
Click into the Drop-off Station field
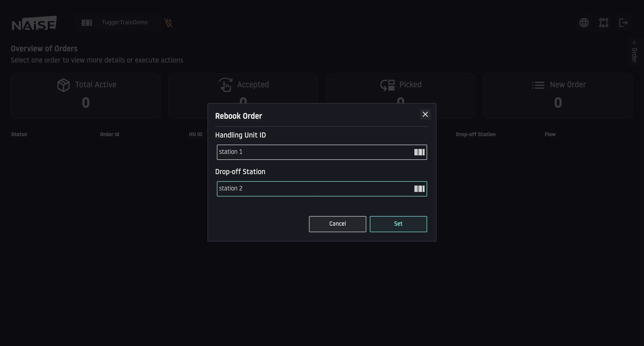point(313,189)
